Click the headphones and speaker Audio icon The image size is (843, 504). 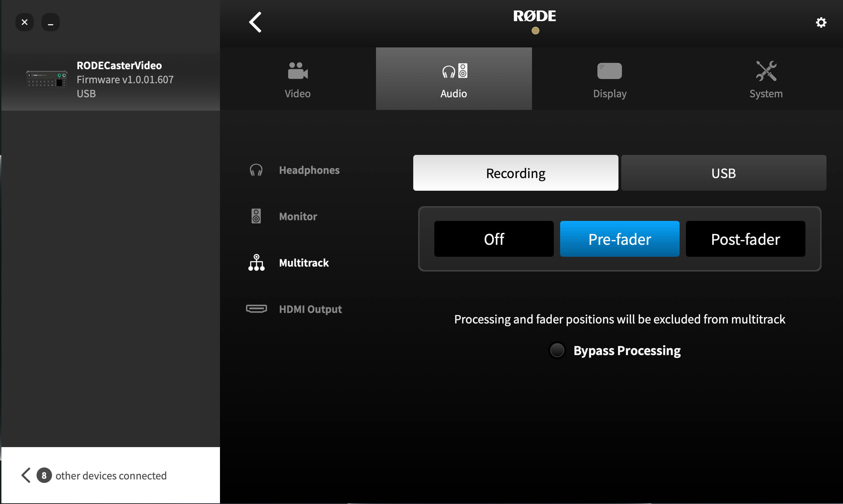tap(454, 71)
